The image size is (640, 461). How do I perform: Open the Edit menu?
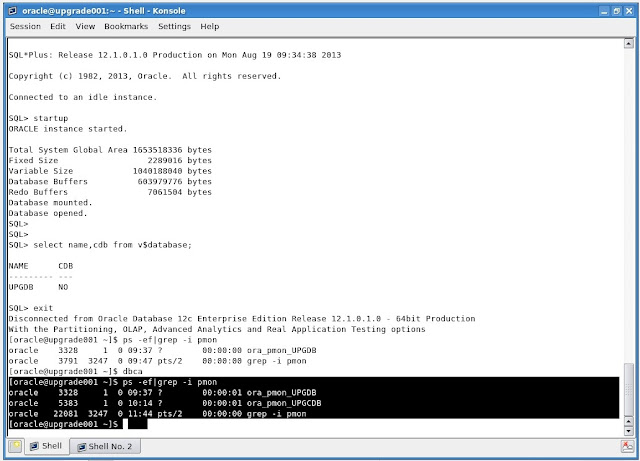(58, 27)
